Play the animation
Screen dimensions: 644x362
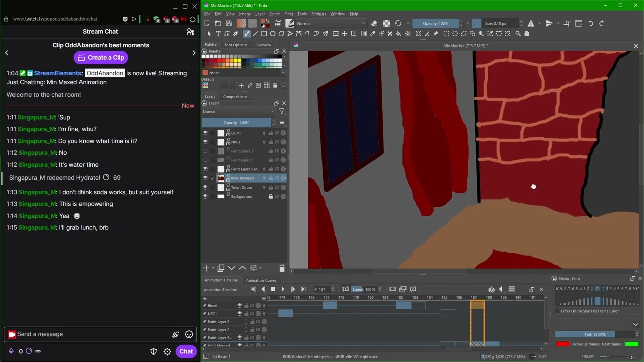coord(283,289)
